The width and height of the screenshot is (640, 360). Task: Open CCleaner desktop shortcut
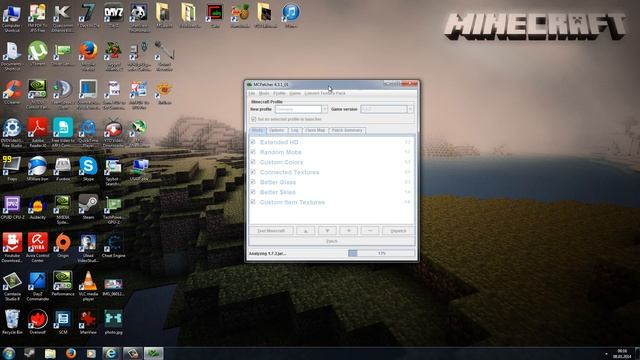click(x=12, y=93)
